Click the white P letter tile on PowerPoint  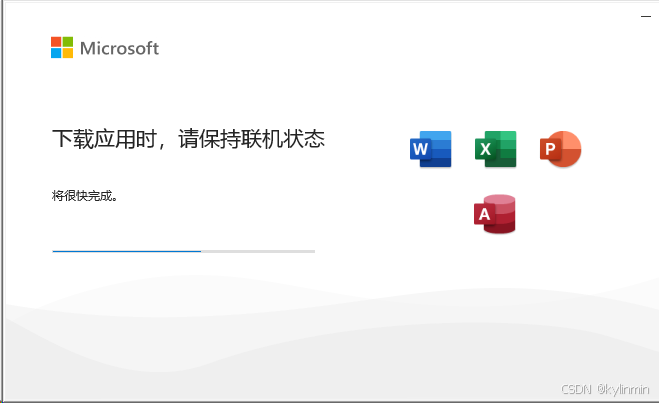550,149
